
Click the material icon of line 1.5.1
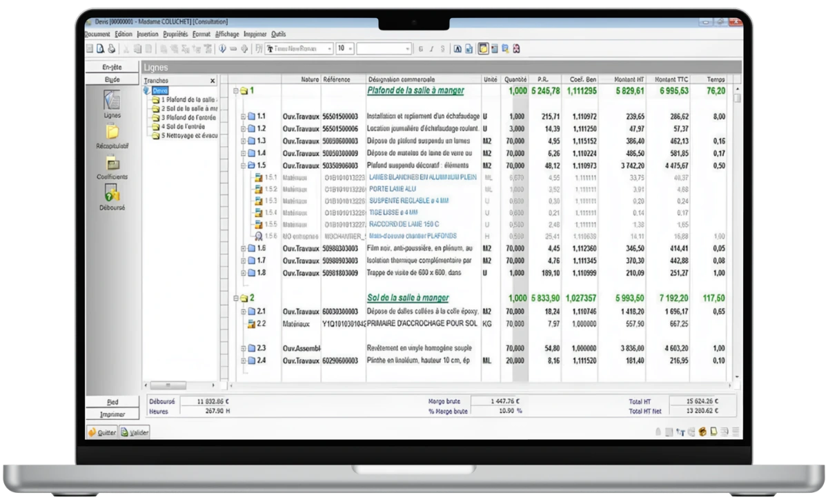tap(259, 177)
